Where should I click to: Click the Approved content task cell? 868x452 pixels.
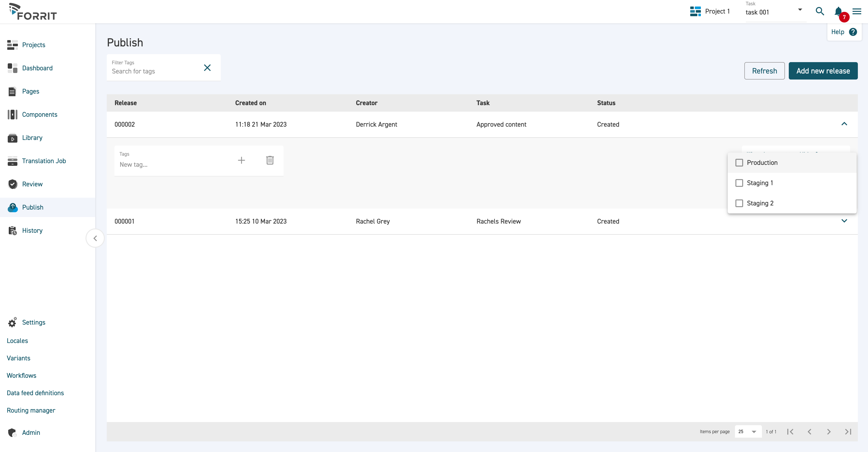[x=501, y=124]
